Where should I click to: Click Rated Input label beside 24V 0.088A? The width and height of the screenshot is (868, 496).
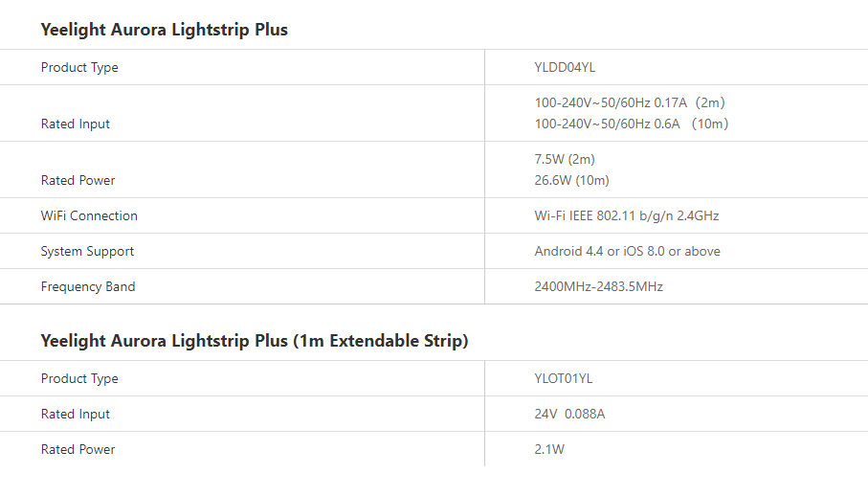point(75,414)
